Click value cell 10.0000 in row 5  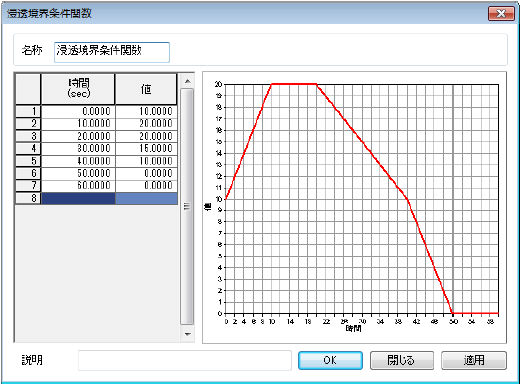coord(146,161)
